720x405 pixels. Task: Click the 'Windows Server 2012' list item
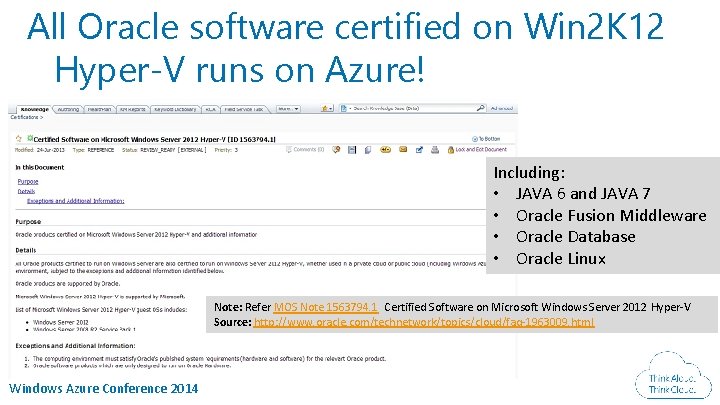[61, 322]
